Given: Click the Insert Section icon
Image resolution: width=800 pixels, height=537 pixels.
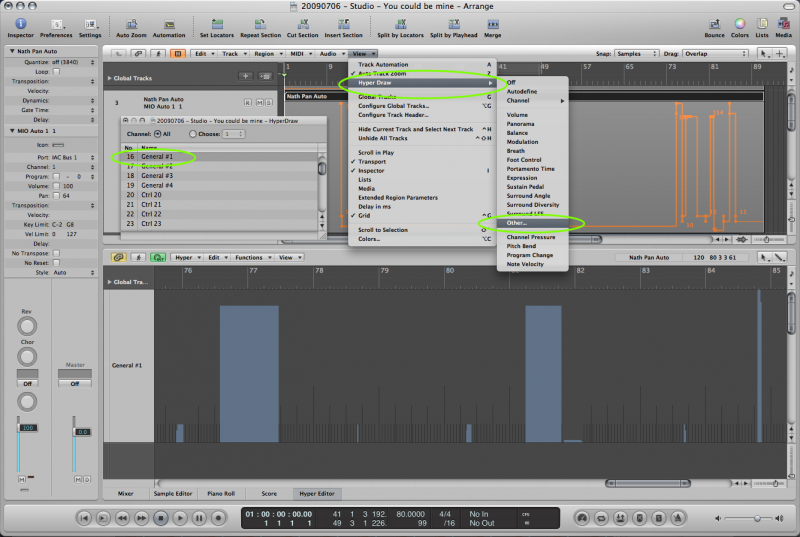Looking at the screenshot, I should [343, 24].
